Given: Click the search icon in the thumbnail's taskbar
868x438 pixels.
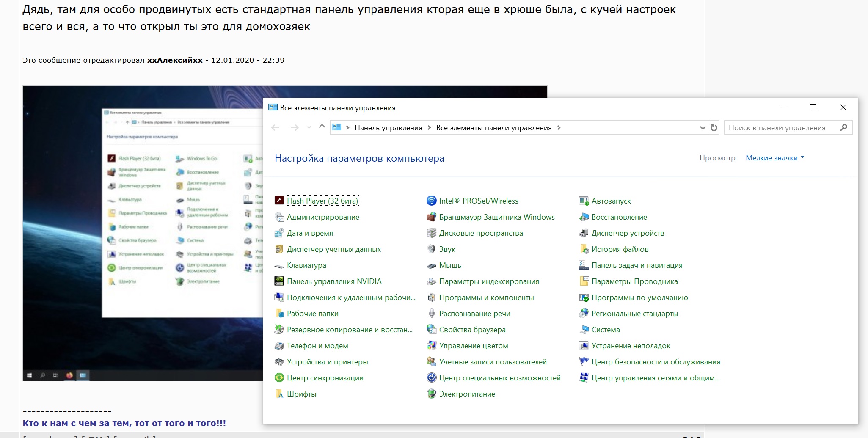Looking at the screenshot, I should point(42,375).
